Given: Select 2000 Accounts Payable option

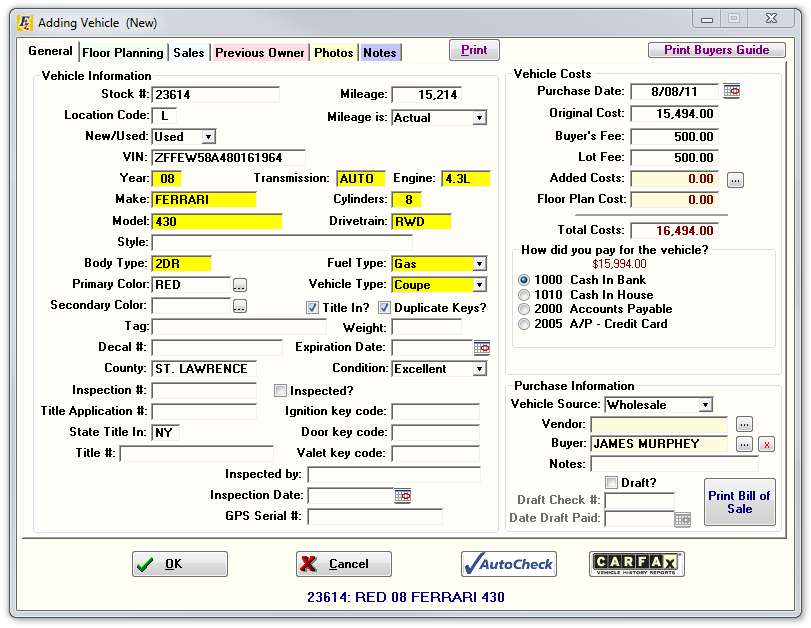Looking at the screenshot, I should pyautogui.click(x=524, y=309).
